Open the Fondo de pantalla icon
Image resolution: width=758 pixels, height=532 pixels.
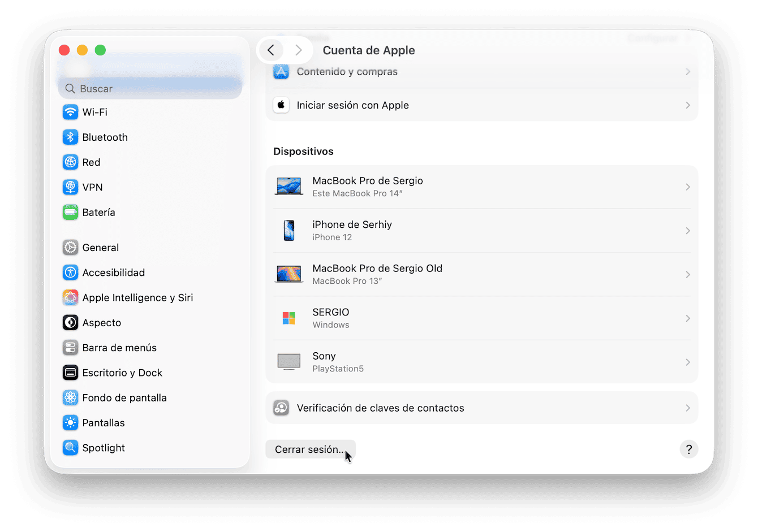(70, 397)
